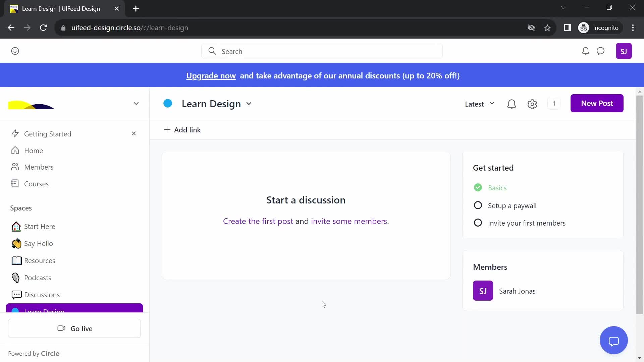Viewport: 644px width, 362px height.
Task: Click the Podcasts sidebar icon
Action: point(16,278)
